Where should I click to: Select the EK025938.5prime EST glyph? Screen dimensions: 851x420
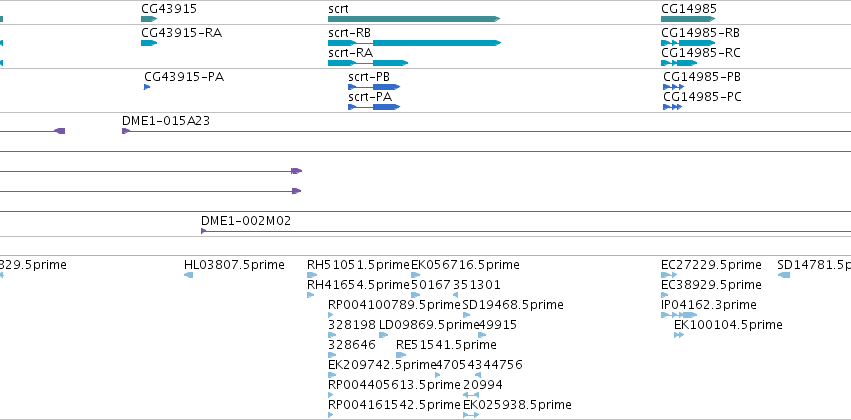(471, 415)
